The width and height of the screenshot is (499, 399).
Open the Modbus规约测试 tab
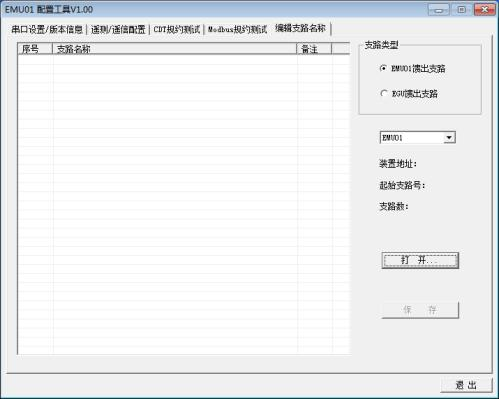click(238, 30)
